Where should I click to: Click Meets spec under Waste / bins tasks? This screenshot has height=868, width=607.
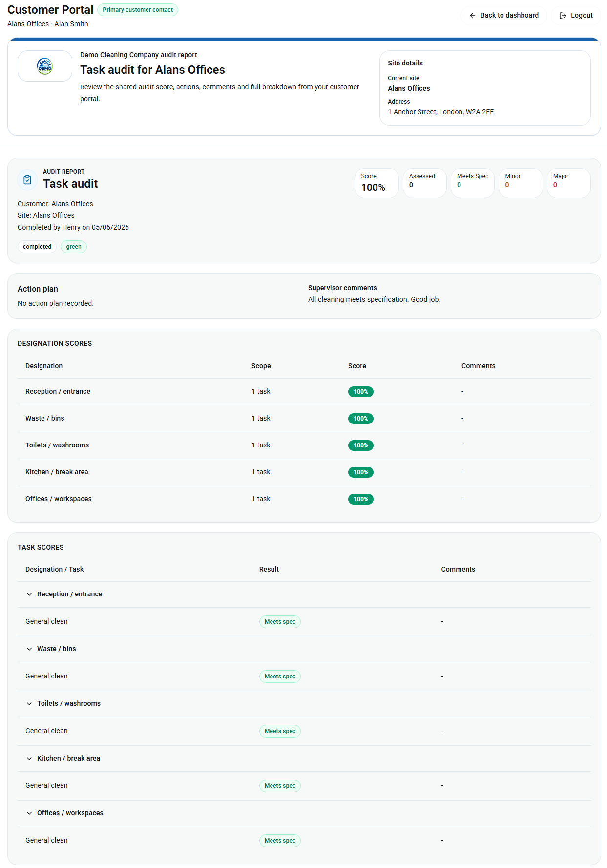click(280, 677)
